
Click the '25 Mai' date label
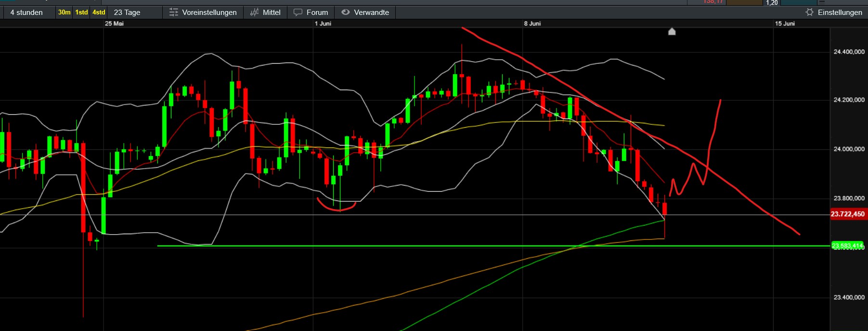click(114, 24)
